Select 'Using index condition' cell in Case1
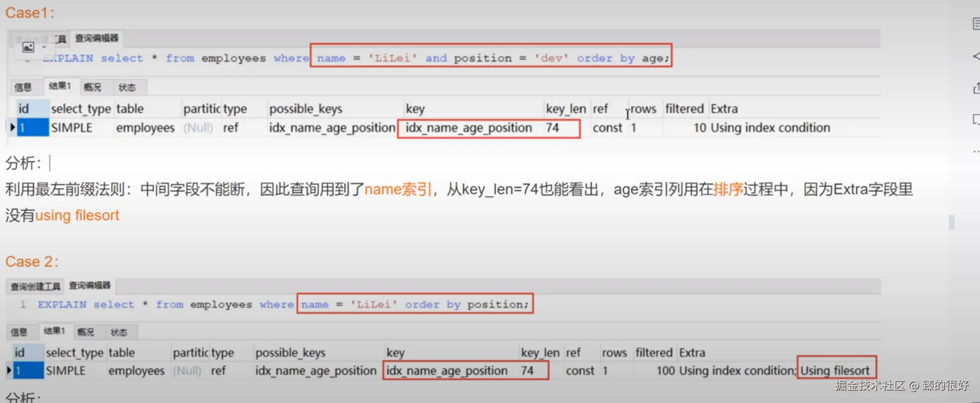 point(770,127)
